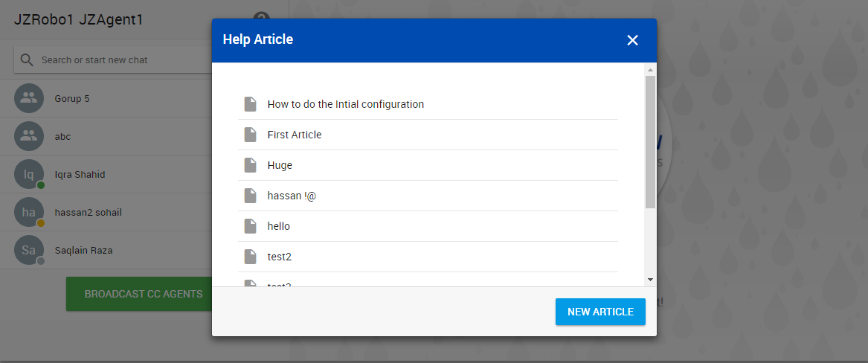Click the Gorup 5 group avatar icon

pyautogui.click(x=28, y=98)
